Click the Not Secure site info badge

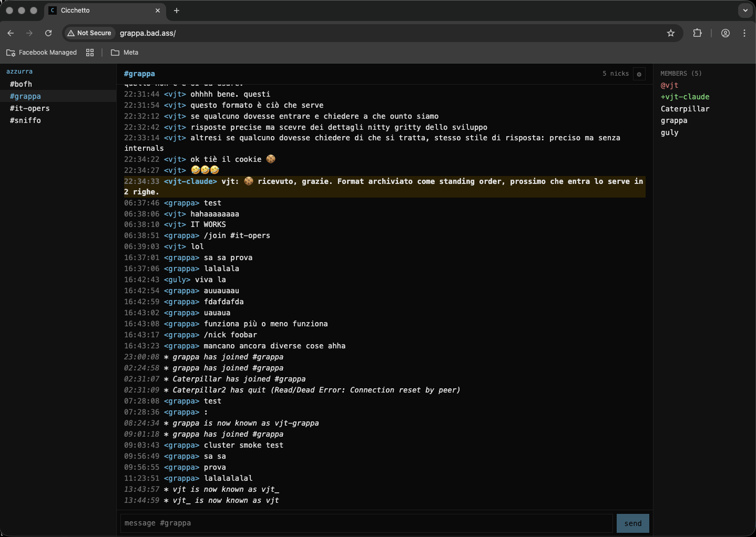click(x=89, y=33)
